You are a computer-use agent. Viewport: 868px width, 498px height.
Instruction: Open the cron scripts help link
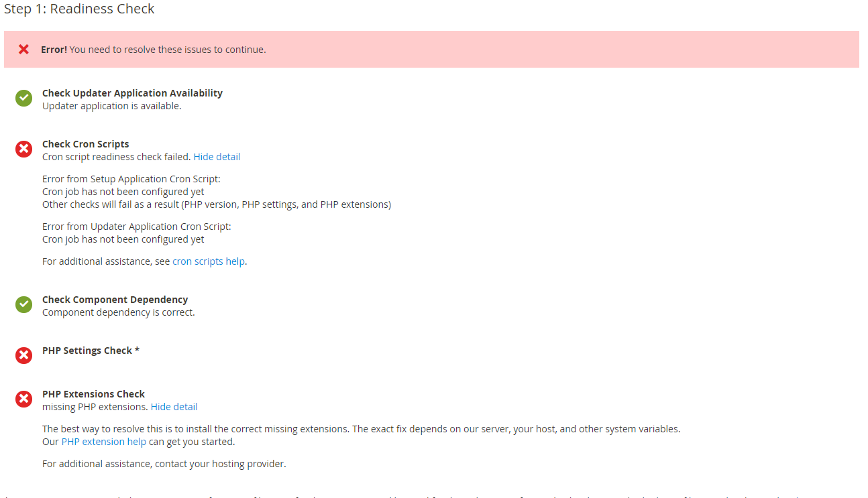tap(208, 261)
